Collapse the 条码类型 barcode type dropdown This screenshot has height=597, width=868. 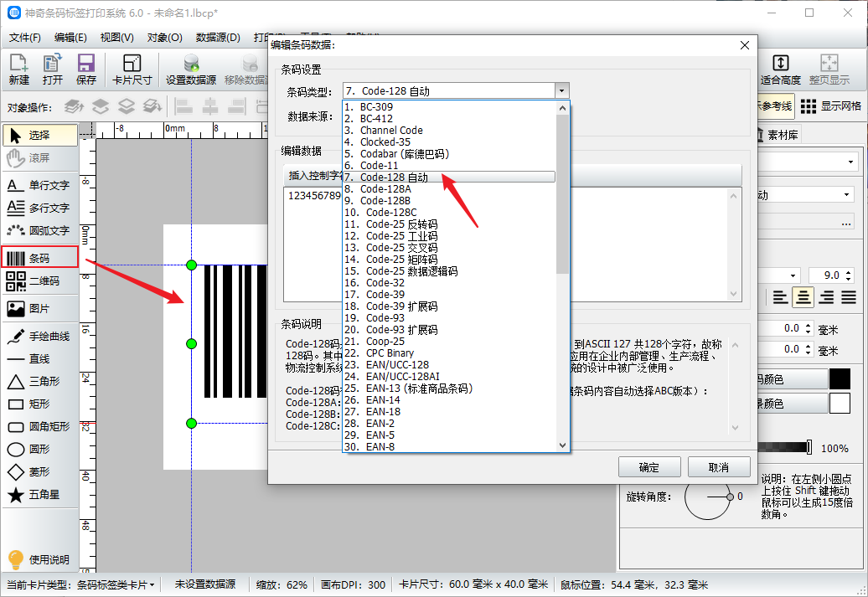pos(562,90)
